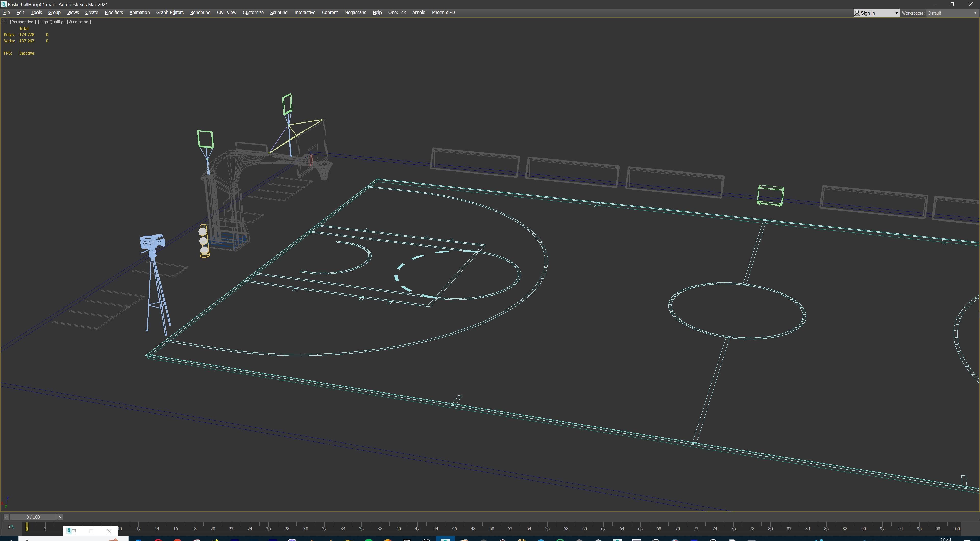Open the Content menu
This screenshot has height=541, width=980.
click(x=329, y=13)
